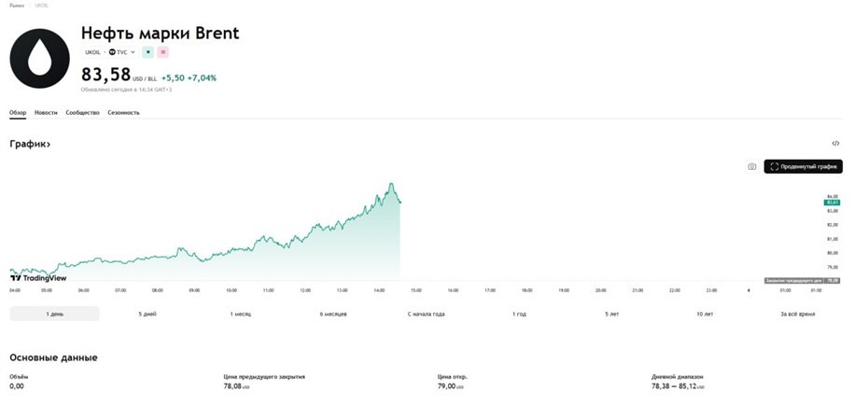The image size is (868, 406).
Task: Choose the За всё время range
Action: pos(797,314)
